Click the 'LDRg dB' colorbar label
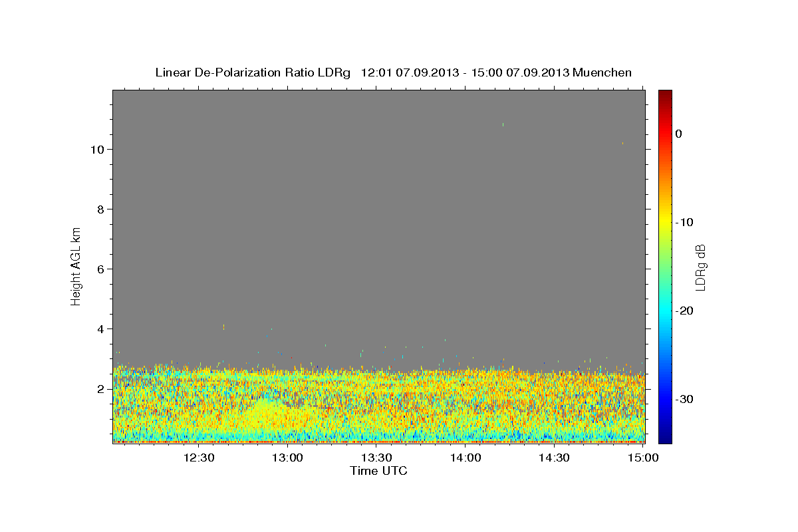 [x=700, y=267]
